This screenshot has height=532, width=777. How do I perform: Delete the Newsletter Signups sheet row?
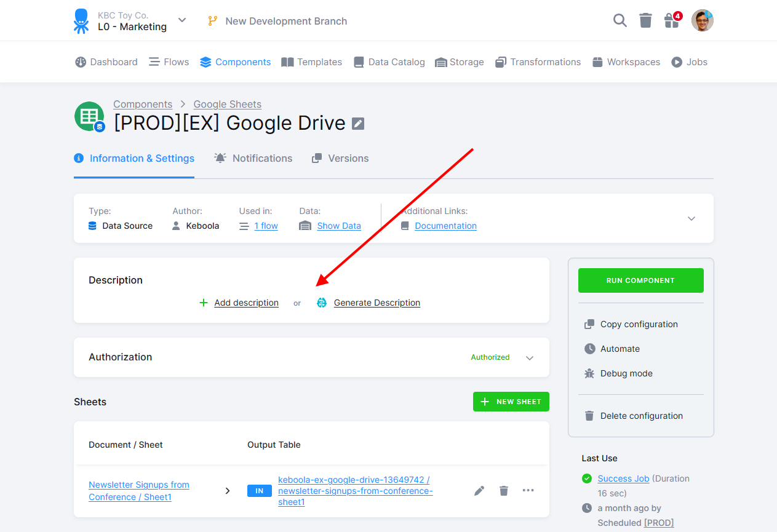point(504,490)
